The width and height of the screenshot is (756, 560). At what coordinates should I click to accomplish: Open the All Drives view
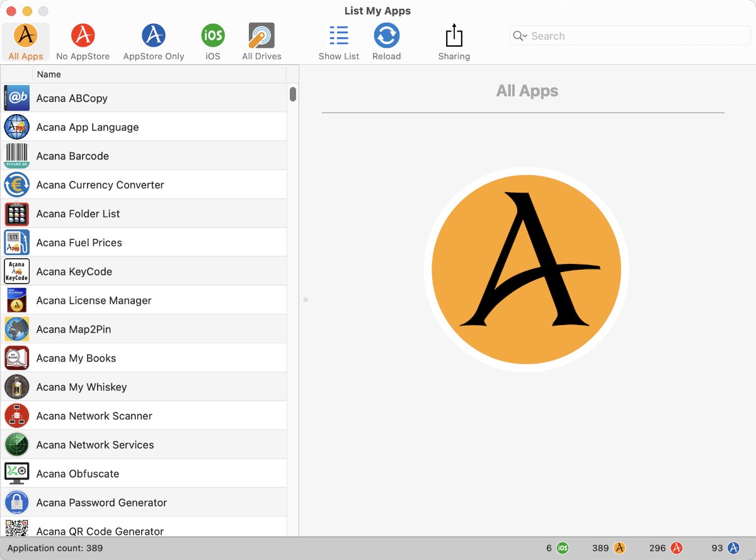[261, 42]
